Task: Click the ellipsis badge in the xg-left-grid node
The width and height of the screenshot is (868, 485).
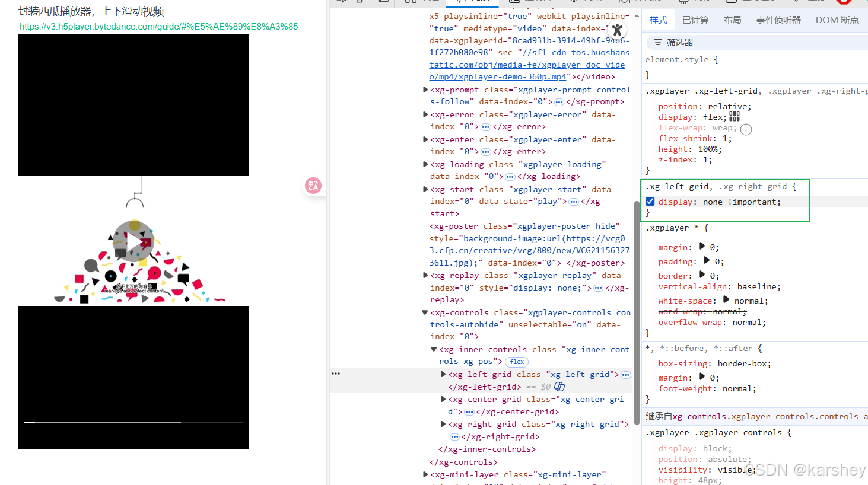Action: click(x=625, y=375)
